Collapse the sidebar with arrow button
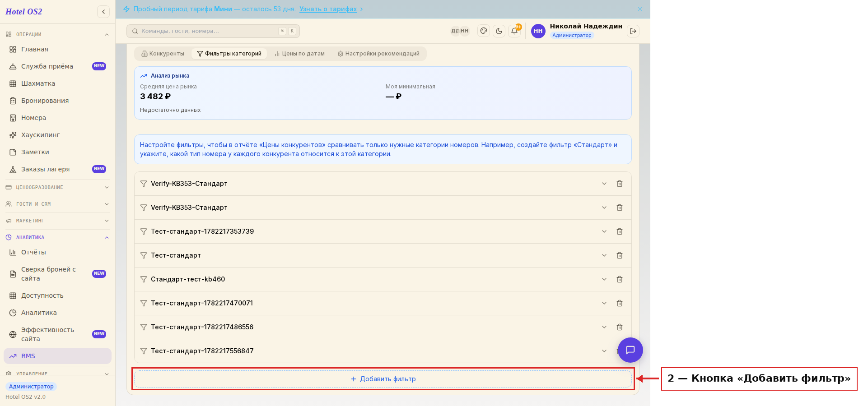This screenshot has height=406, width=868. click(103, 12)
